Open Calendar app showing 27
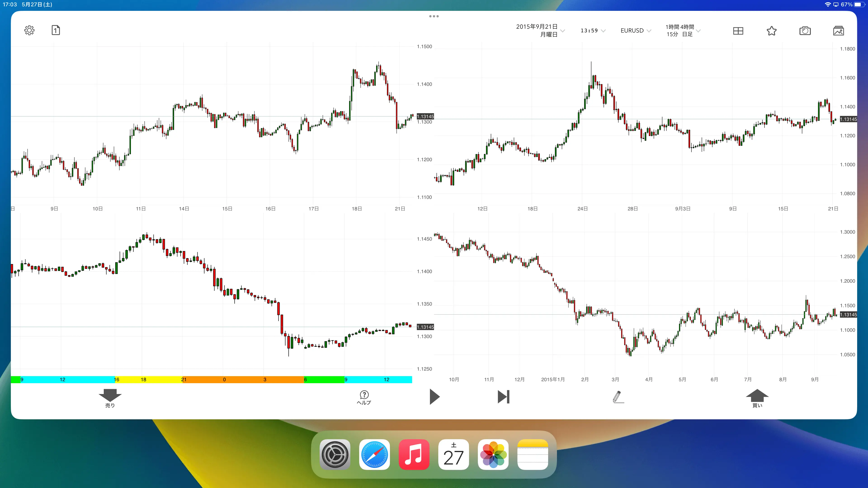The width and height of the screenshot is (868, 488). click(x=453, y=454)
